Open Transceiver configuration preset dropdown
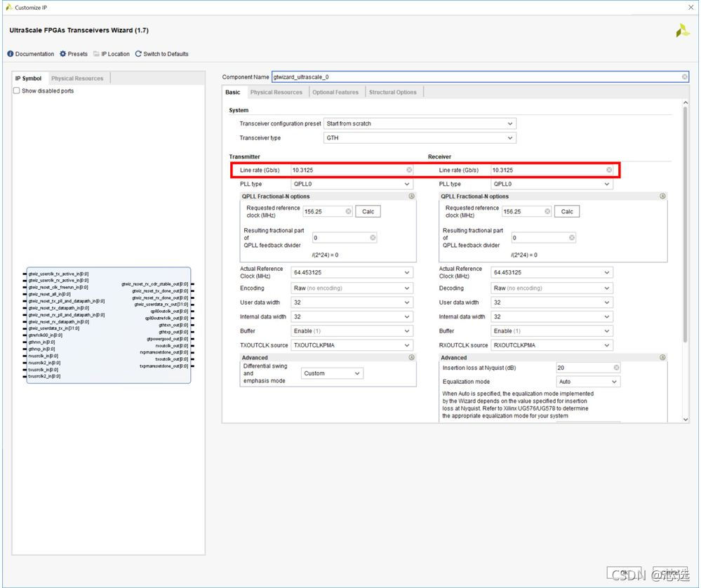 (420, 123)
